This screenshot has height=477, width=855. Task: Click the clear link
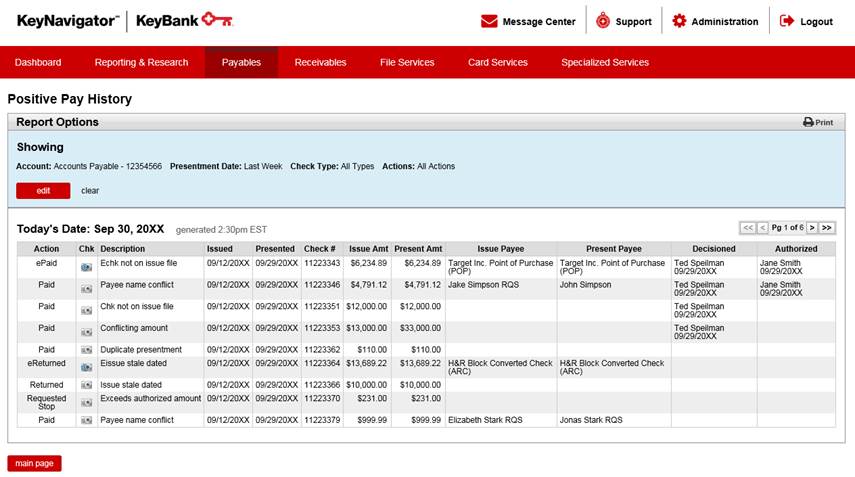point(90,191)
